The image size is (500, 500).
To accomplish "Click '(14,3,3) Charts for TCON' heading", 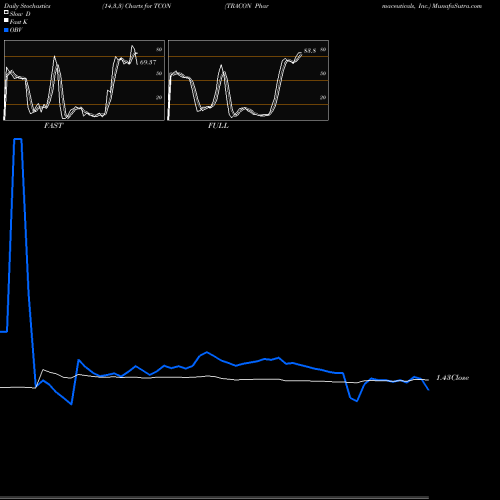I will click(x=137, y=6).
